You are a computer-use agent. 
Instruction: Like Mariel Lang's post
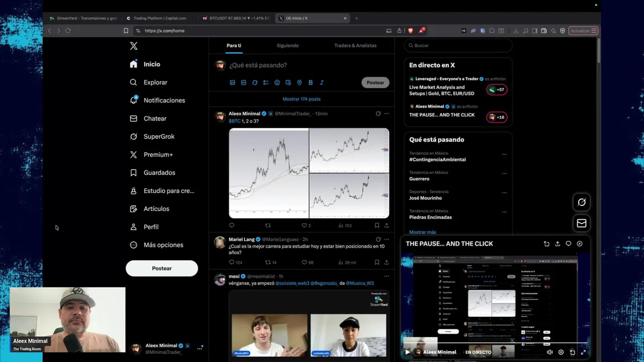(307, 262)
